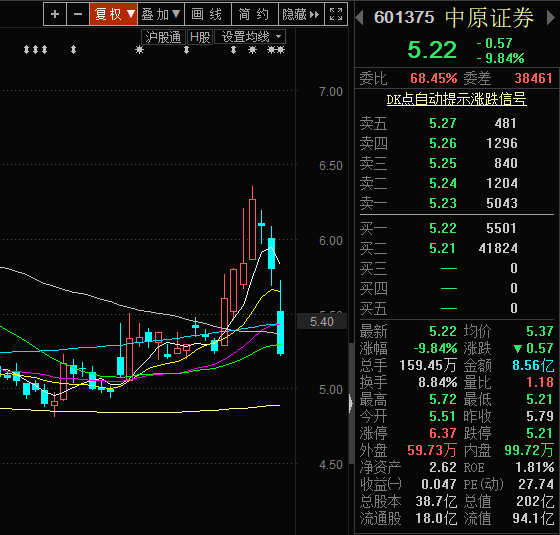Image resolution: width=560 pixels, height=535 pixels.
Task: Click 跌停 price 5.21
Action: click(540, 433)
